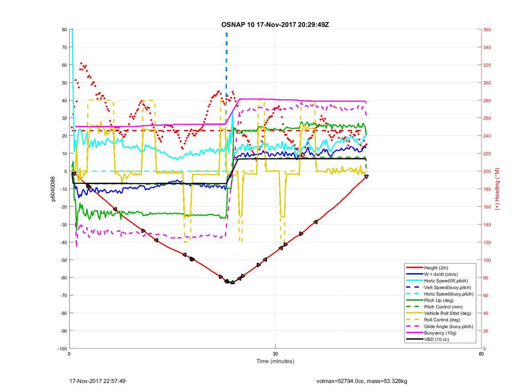This screenshot has height=392, width=532.
Task: Click the red right axis tick label "280"
Action: coord(488,101)
